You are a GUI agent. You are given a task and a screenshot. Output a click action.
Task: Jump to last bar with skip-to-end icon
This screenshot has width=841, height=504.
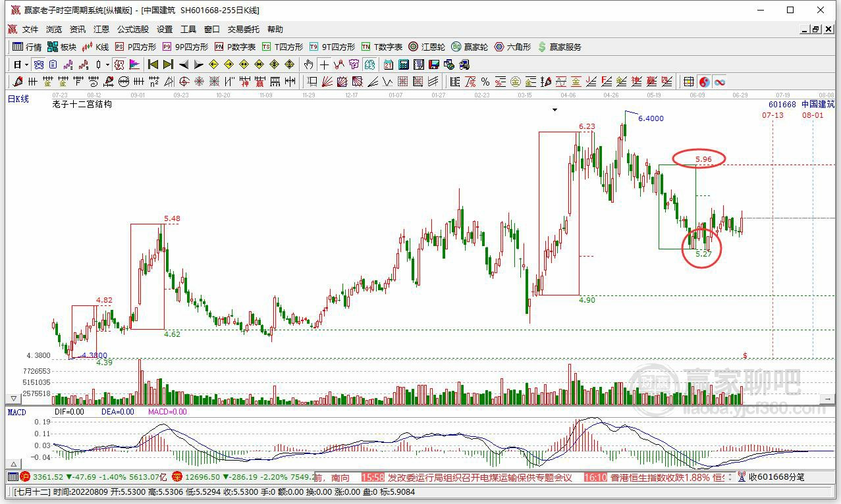click(168, 64)
